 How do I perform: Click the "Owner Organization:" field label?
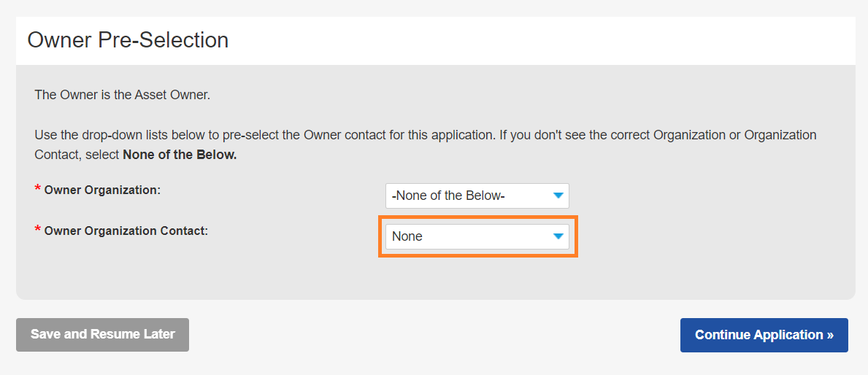102,190
